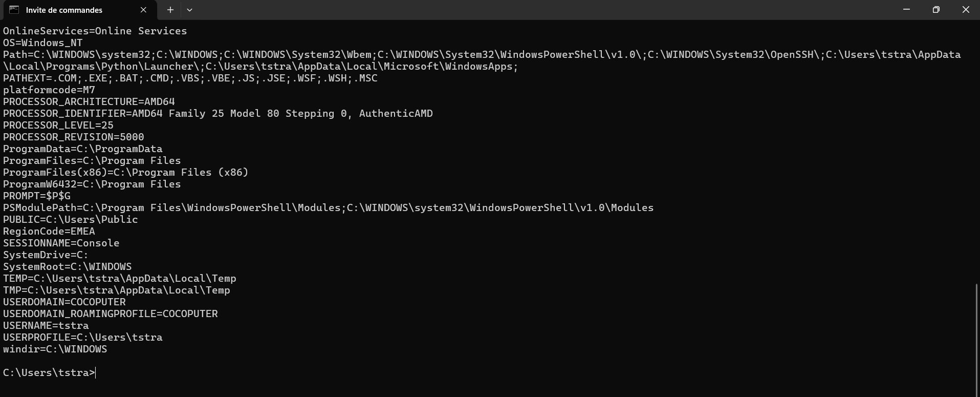Minimize the terminal window
This screenshot has width=980, height=397.
click(906, 10)
